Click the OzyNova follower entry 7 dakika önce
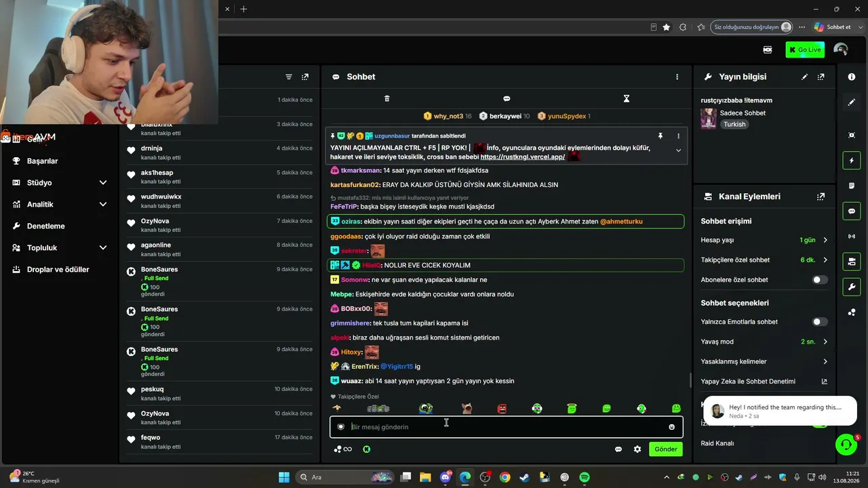868x488 pixels. tap(220, 226)
